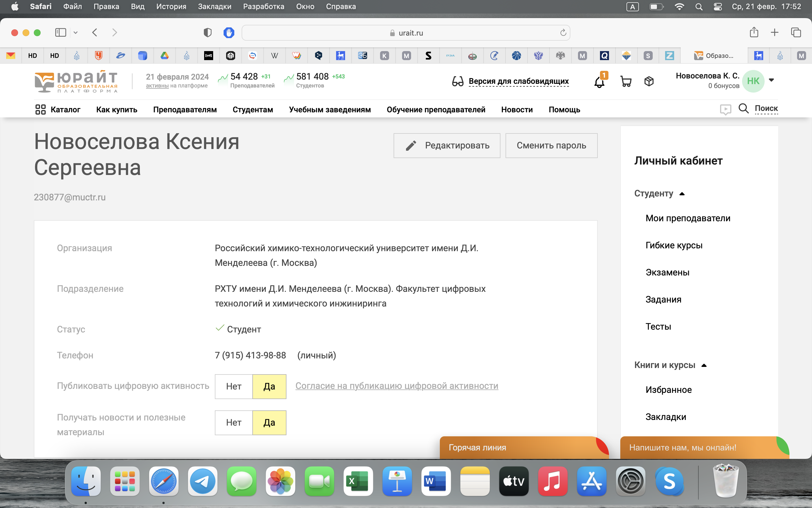Click the Urait logo
Image resolution: width=812 pixels, height=508 pixels.
76,82
